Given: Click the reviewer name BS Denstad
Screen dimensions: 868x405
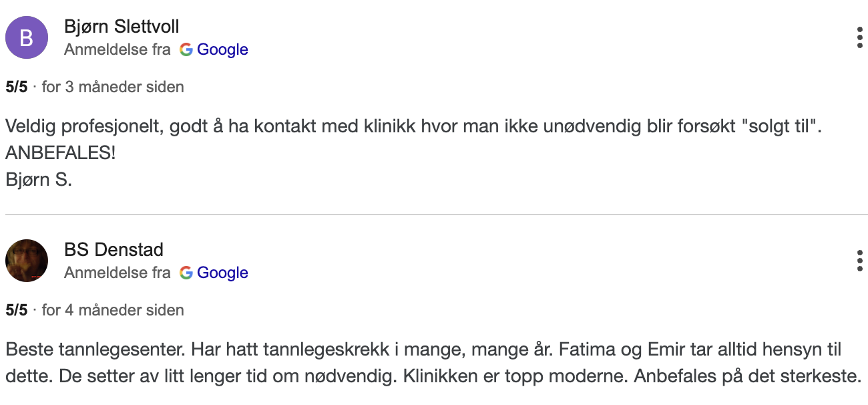Looking at the screenshot, I should pyautogui.click(x=114, y=250).
